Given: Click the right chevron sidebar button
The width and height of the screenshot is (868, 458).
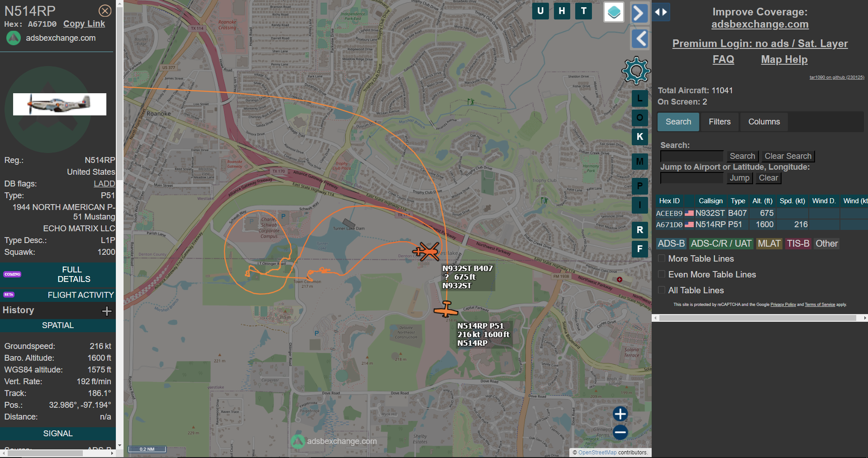Looking at the screenshot, I should click(639, 13).
